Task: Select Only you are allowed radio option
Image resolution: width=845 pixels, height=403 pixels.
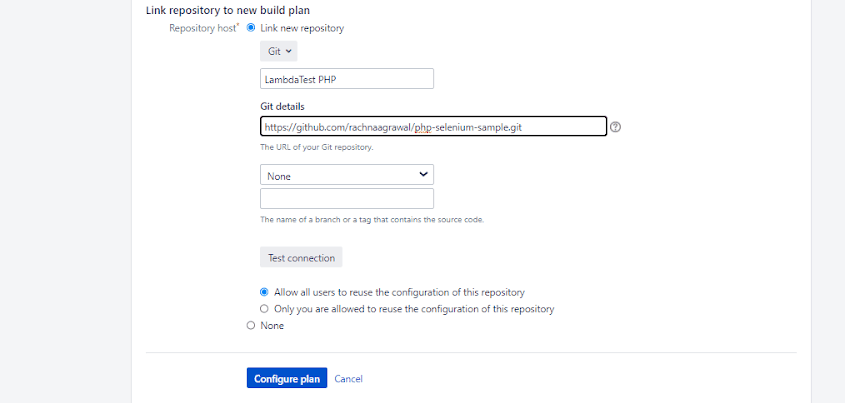Action: [265, 309]
